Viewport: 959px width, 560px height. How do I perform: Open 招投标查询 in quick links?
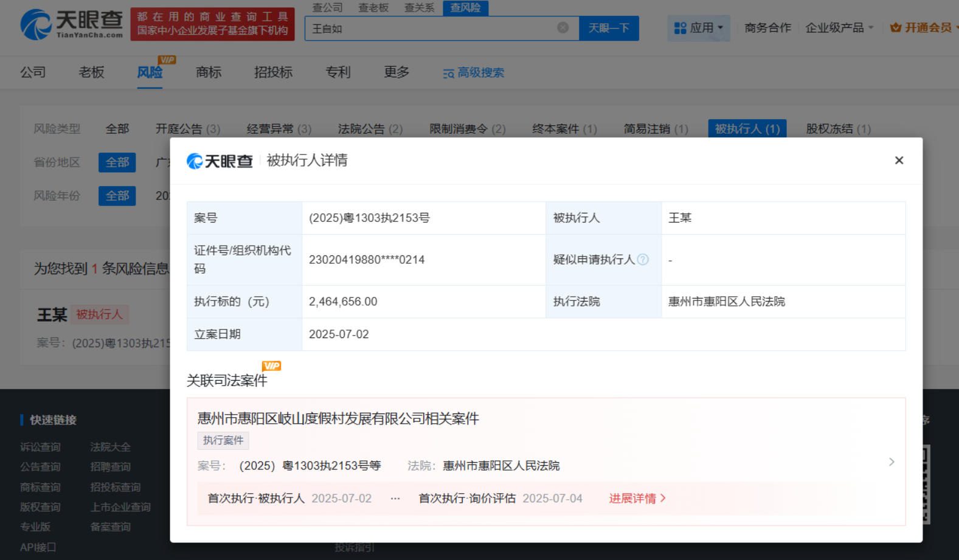coord(116,487)
